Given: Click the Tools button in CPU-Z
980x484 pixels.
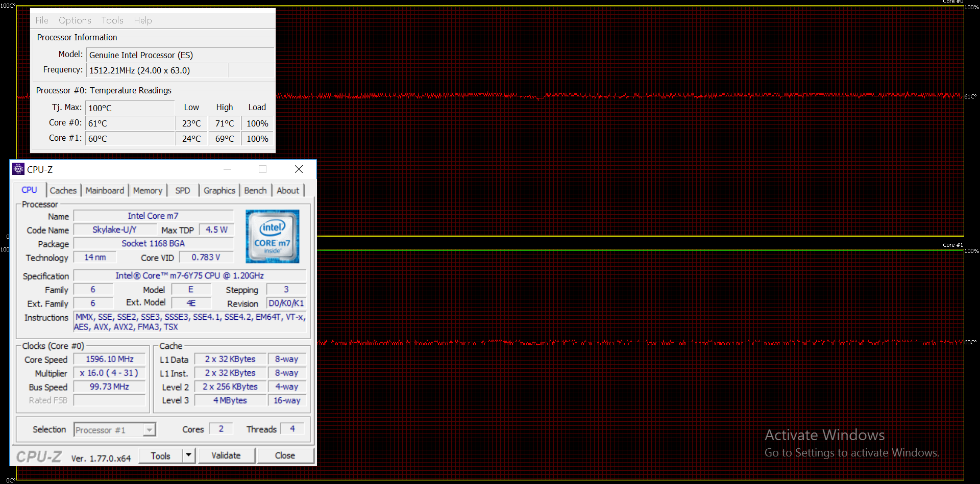Looking at the screenshot, I should click(160, 455).
